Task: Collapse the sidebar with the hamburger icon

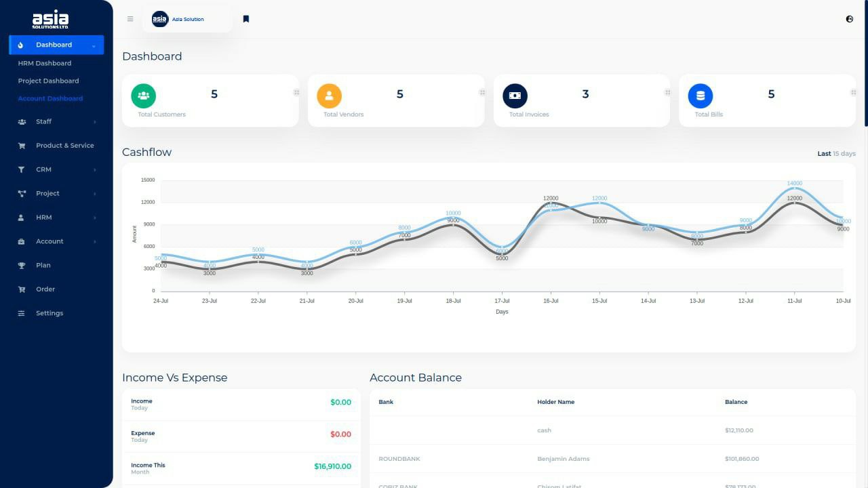Action: [130, 18]
